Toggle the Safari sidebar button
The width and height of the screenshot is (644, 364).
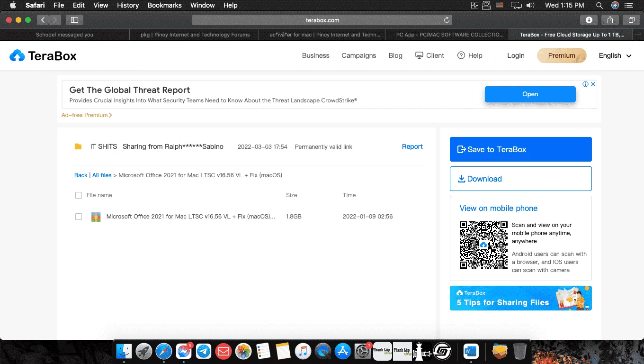pos(74,20)
